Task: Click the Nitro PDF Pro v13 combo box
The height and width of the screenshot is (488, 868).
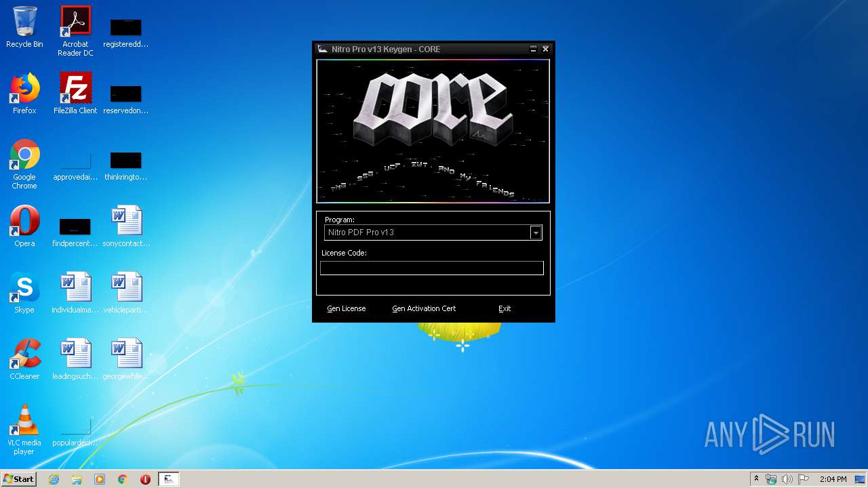Action: pos(433,232)
